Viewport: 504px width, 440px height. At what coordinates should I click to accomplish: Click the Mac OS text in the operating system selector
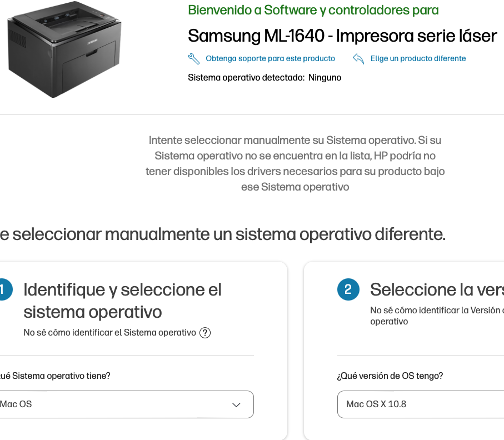(16, 404)
